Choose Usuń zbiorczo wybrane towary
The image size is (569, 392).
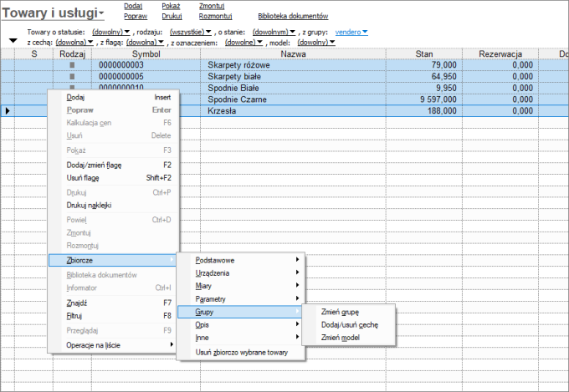(240, 353)
